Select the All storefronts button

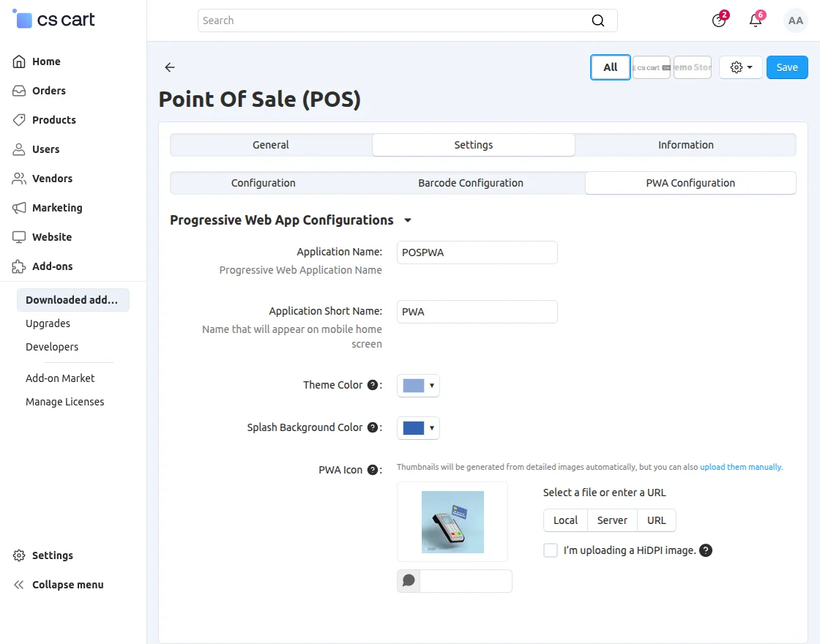tap(611, 67)
